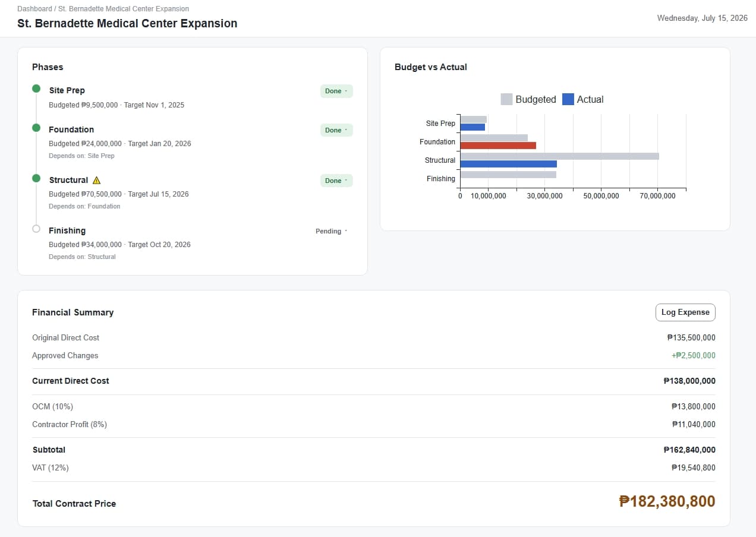Click the VAT (12%) label

click(x=51, y=467)
